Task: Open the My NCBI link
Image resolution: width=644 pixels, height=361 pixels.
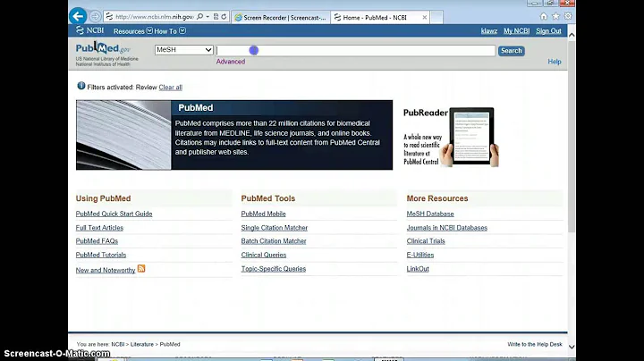Action: click(x=517, y=31)
